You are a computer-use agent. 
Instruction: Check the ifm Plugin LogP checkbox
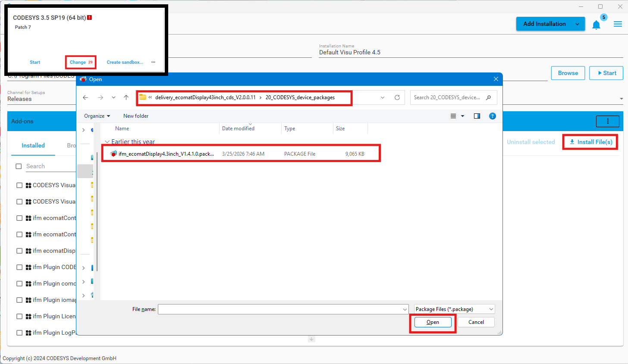(19, 333)
